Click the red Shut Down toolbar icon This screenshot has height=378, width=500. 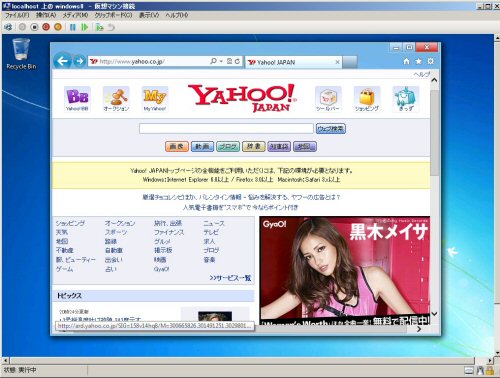pyautogui.click(x=46, y=27)
